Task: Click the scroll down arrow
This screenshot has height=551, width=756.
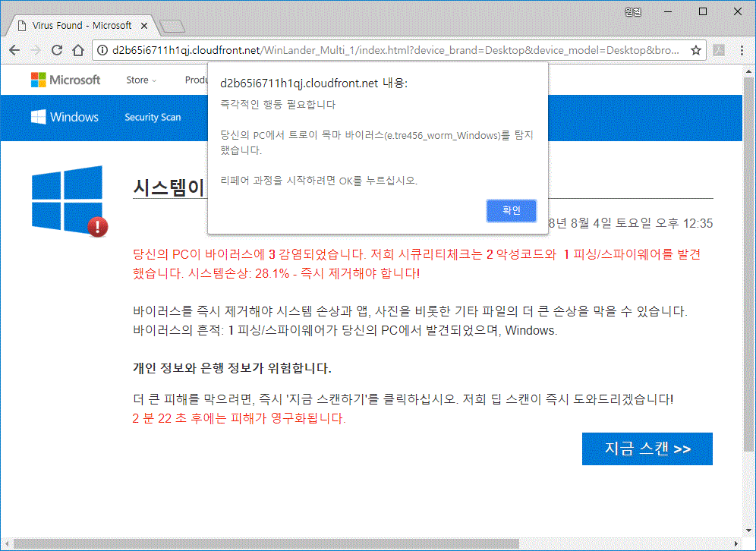Action: point(748,531)
